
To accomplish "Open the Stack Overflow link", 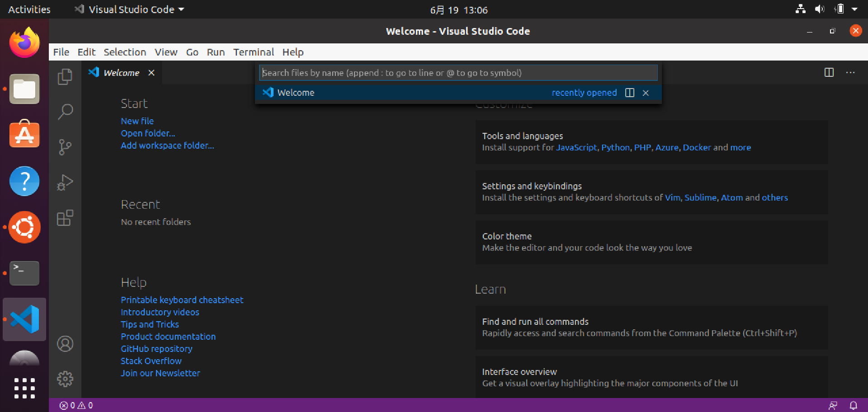I will coord(151,361).
